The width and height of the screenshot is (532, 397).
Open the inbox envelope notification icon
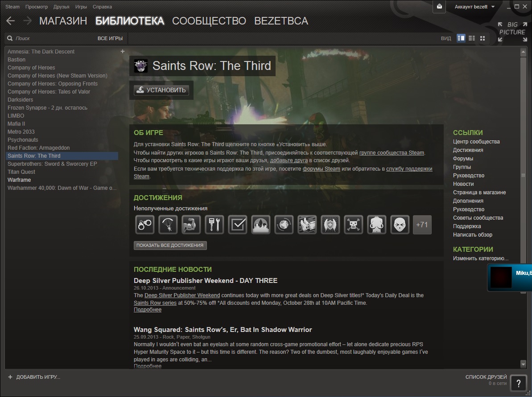pos(439,6)
